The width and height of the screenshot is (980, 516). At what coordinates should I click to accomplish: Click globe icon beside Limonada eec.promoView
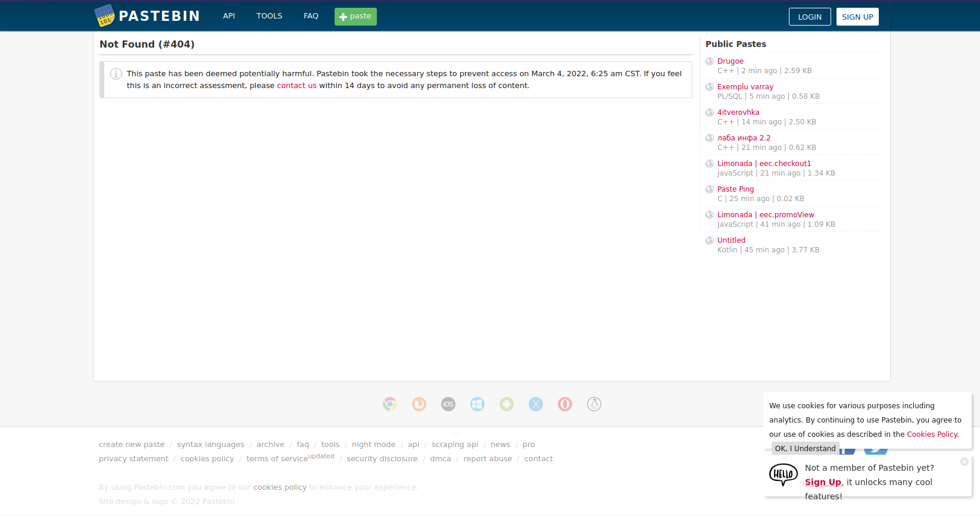click(710, 215)
